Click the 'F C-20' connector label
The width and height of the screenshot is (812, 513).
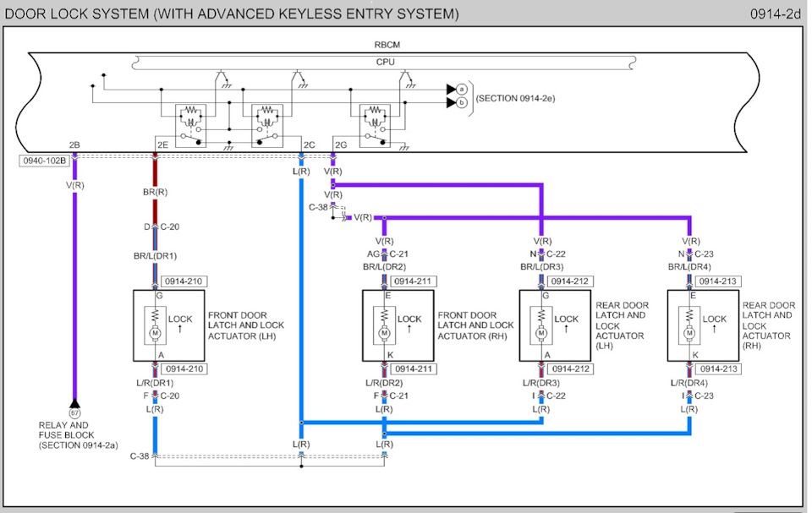162,396
